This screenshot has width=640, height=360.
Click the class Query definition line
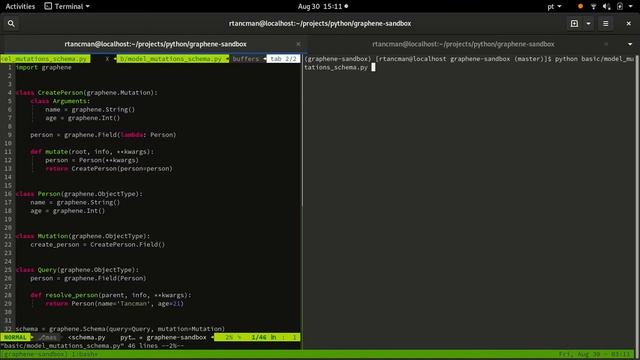(77, 270)
